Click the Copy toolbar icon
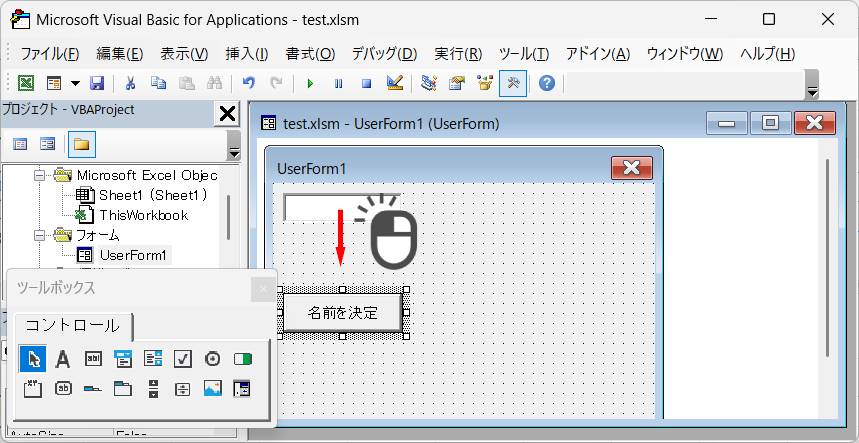 (x=158, y=83)
